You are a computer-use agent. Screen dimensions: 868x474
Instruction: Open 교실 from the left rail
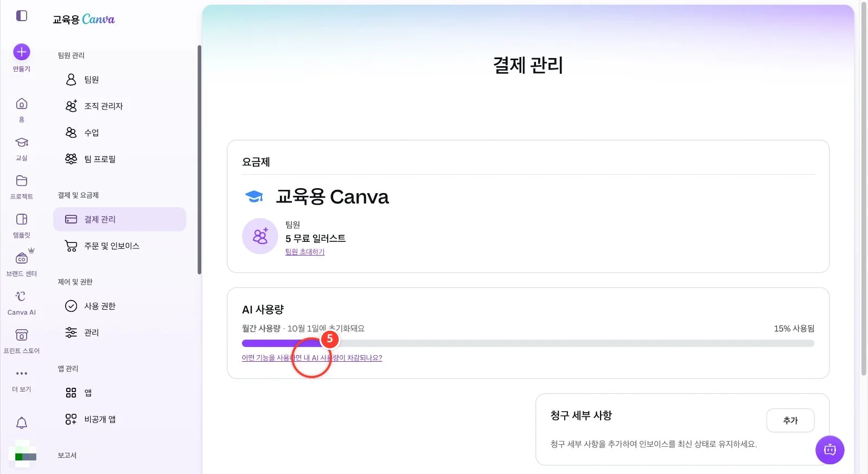(x=22, y=149)
